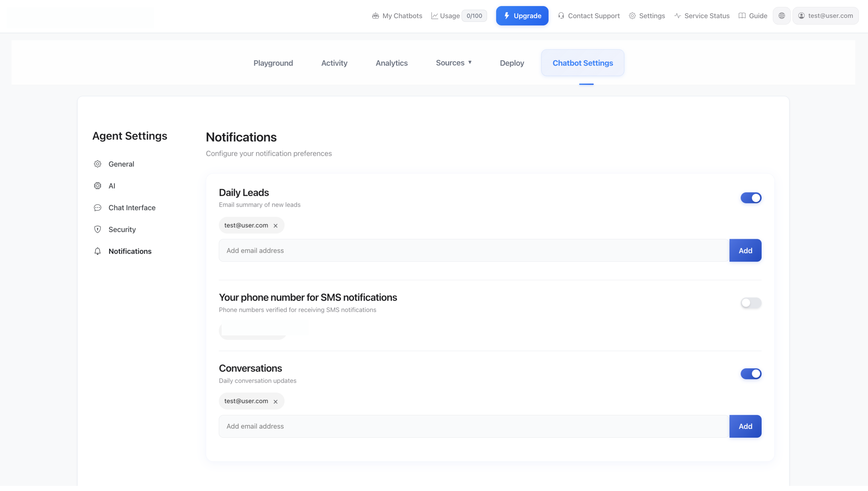Enable SMS notifications toggle
The height and width of the screenshot is (491, 868).
click(x=751, y=303)
